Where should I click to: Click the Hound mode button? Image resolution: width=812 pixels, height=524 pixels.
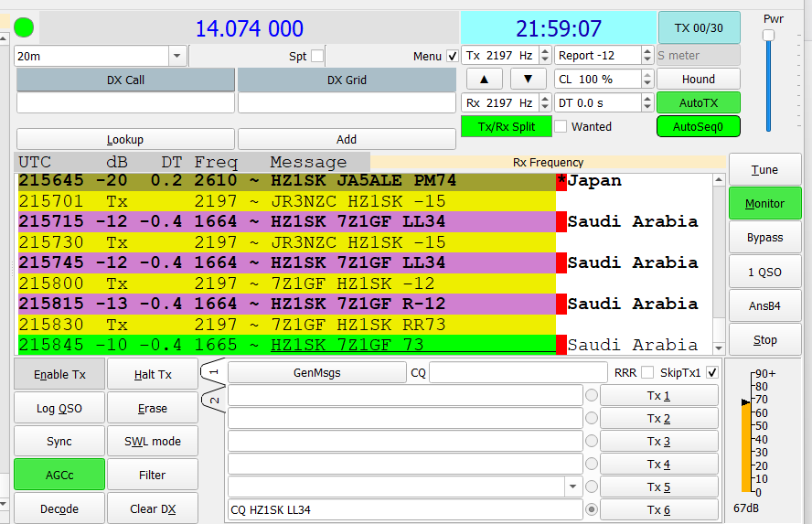(698, 80)
